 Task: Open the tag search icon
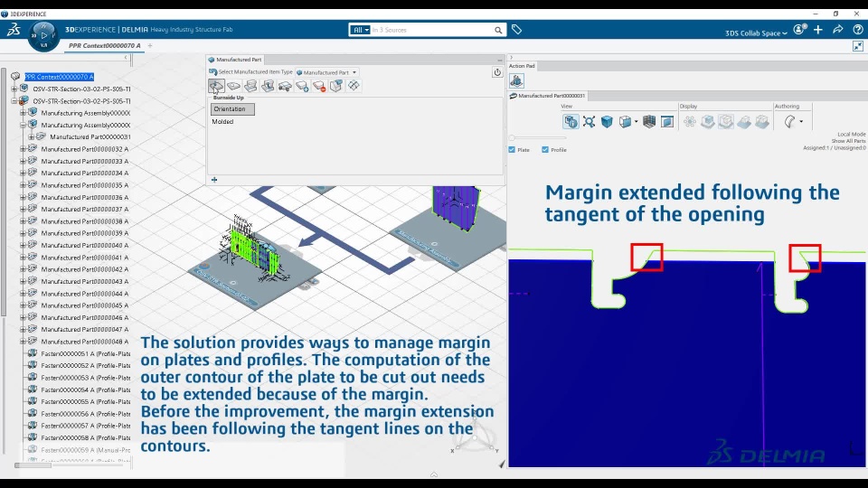coord(516,30)
